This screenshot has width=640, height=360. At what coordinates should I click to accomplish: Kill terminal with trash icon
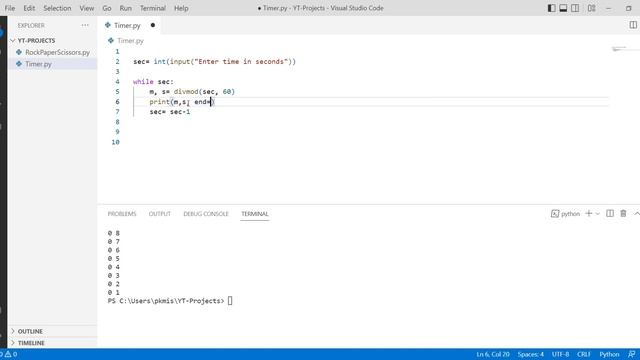(623, 213)
